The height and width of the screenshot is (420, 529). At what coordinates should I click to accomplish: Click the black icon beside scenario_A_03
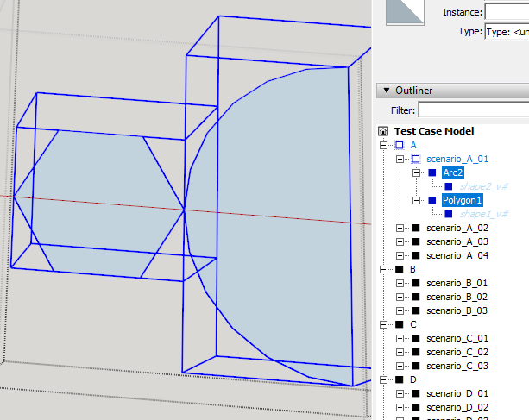tap(416, 241)
